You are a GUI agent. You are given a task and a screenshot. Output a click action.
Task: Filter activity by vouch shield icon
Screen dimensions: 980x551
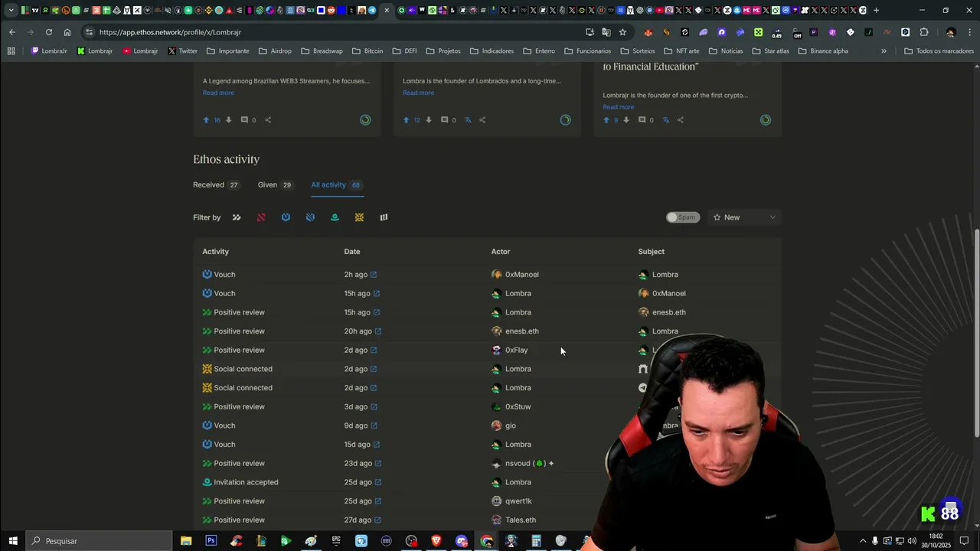point(286,217)
